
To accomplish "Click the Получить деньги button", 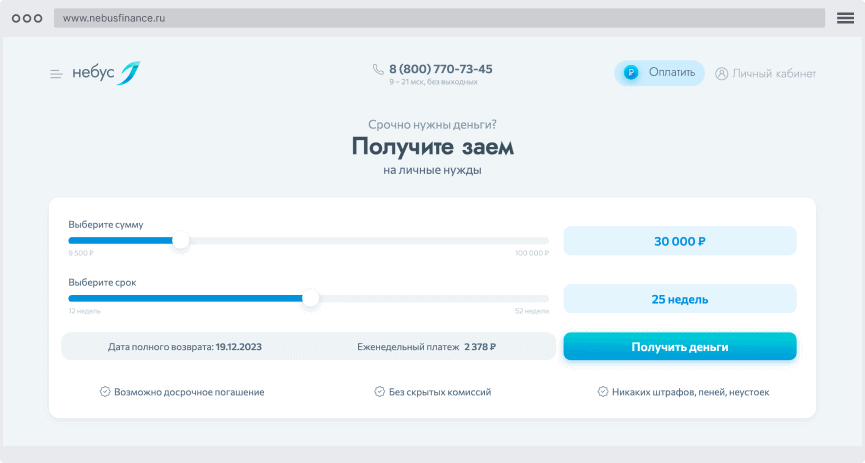I will click(680, 347).
